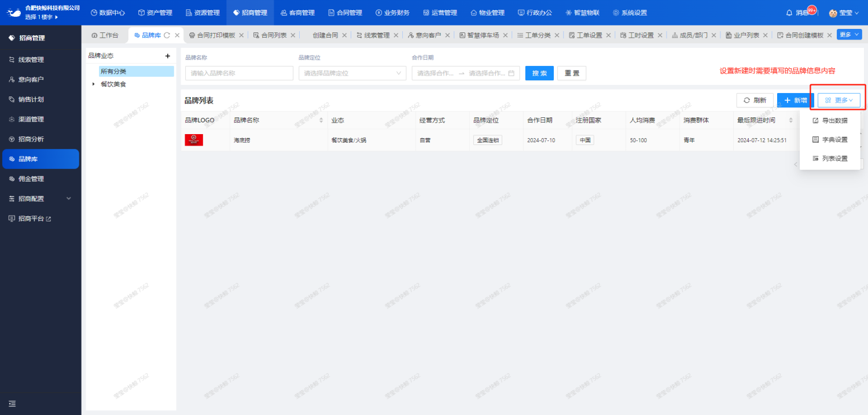Screen dimensions: 868x415
Task: Switch to the 线索管理 tab
Action: pos(373,35)
